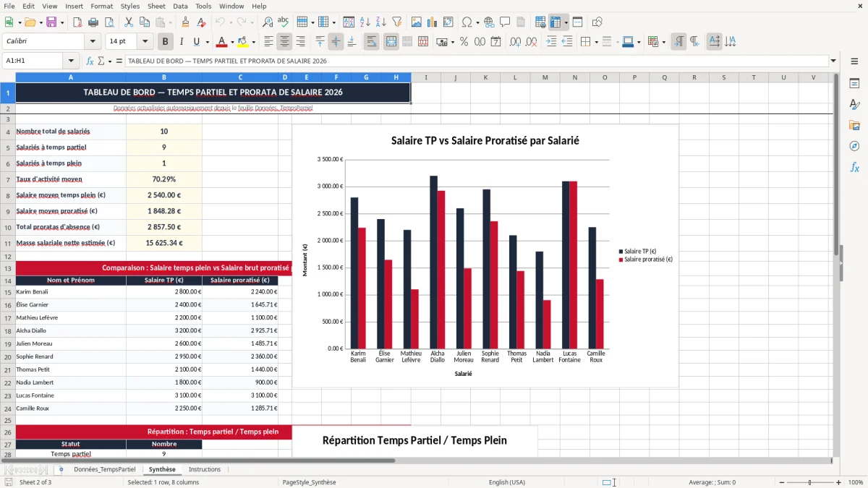Toggle Underline formatting
This screenshot has height=488, width=868.
tap(197, 42)
